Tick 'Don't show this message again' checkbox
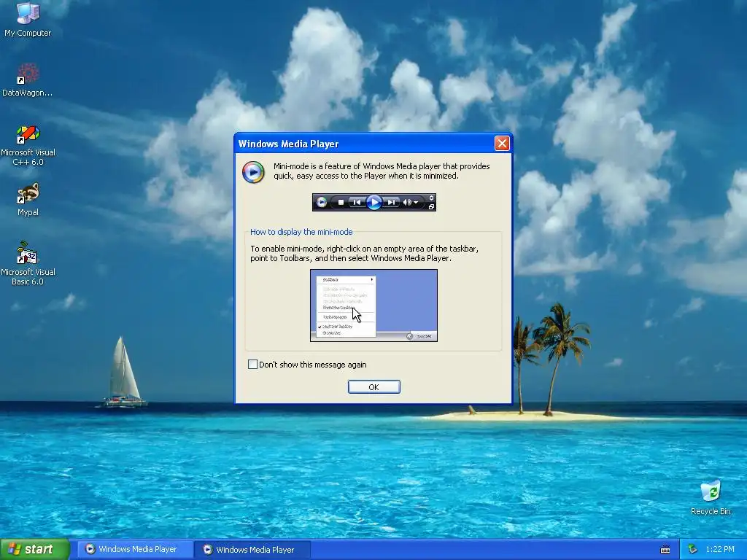Image resolution: width=747 pixels, height=560 pixels. point(252,365)
